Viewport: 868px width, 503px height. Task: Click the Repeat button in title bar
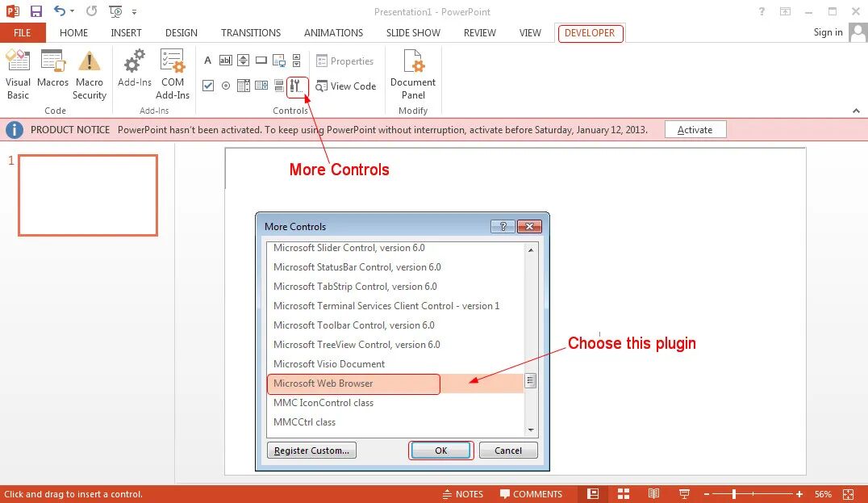(91, 11)
